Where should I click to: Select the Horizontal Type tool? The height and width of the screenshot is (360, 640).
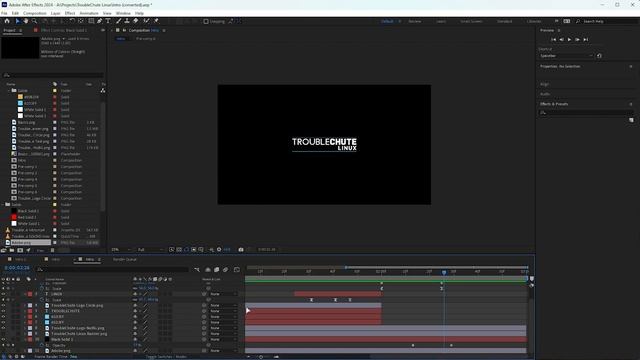click(108, 21)
